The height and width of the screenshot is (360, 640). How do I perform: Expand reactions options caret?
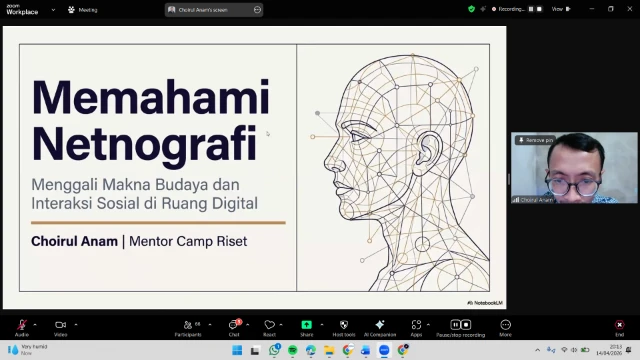click(281, 325)
